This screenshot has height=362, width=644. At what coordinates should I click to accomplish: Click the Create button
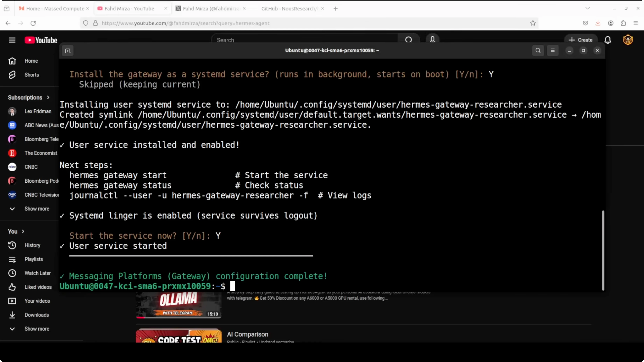580,40
